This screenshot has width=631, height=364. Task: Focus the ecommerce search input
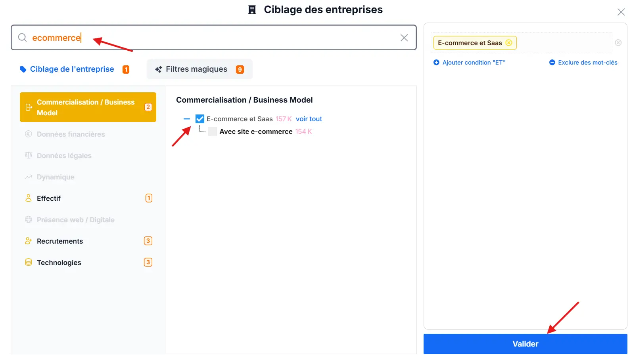click(x=214, y=38)
